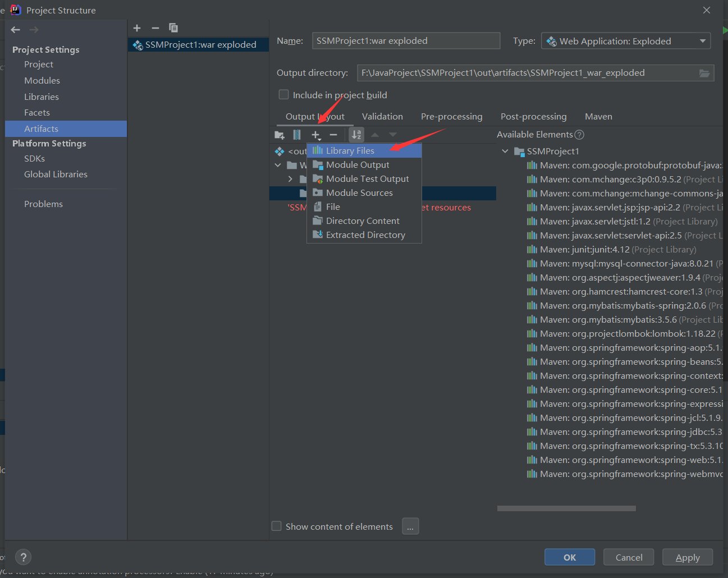Expand the nested child folder chevron

[x=290, y=179]
